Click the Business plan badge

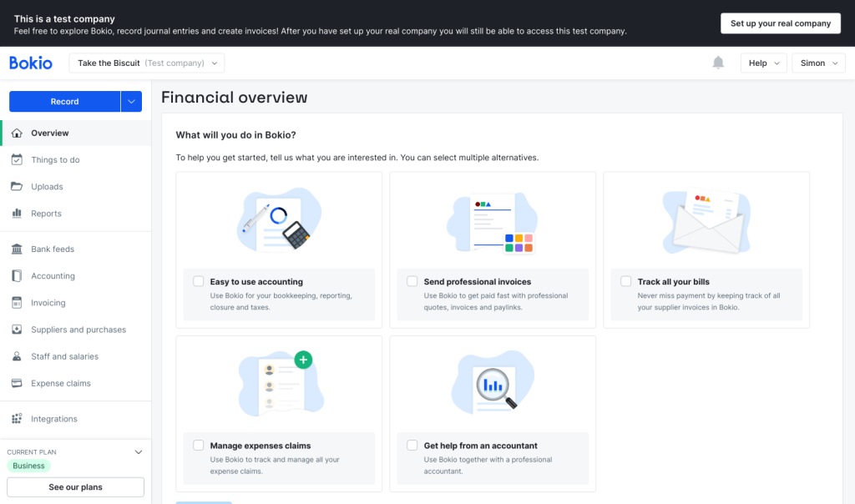point(28,465)
